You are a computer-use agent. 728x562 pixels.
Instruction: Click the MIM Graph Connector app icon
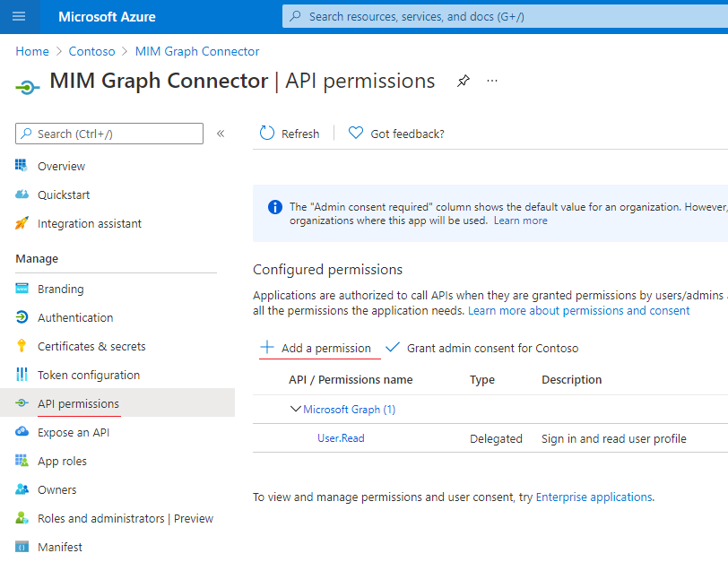click(x=27, y=87)
